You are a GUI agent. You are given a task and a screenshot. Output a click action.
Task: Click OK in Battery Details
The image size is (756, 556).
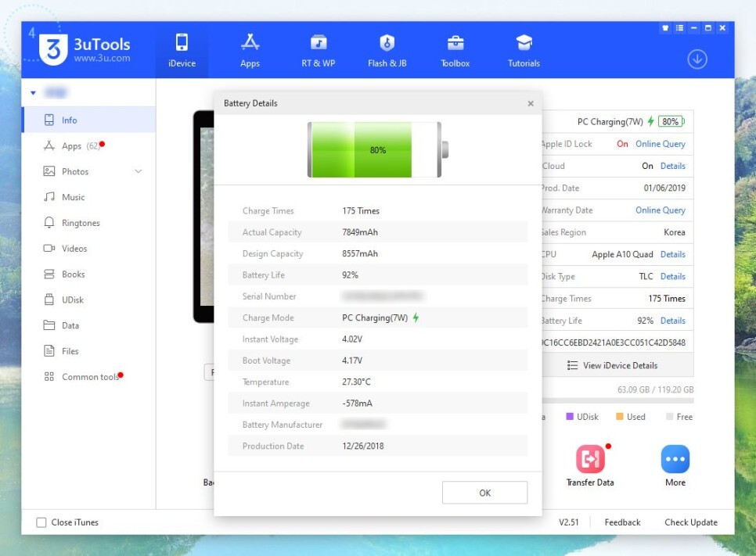tap(484, 493)
